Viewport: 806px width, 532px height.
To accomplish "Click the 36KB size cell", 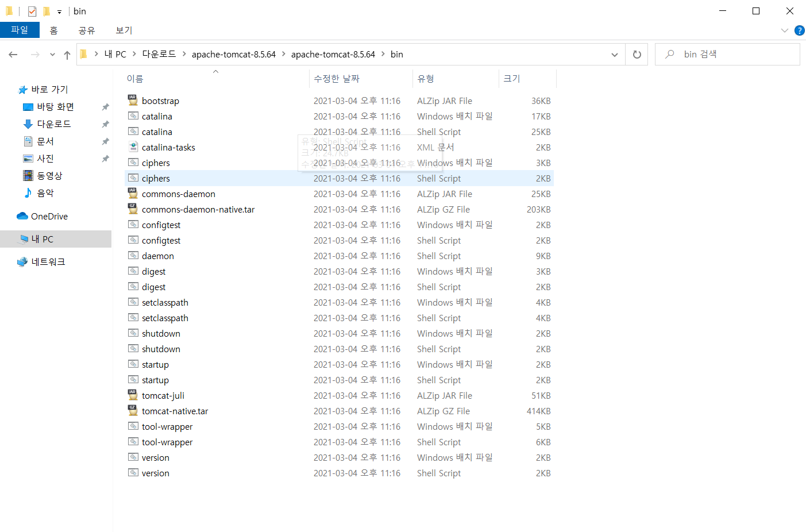I will [541, 101].
